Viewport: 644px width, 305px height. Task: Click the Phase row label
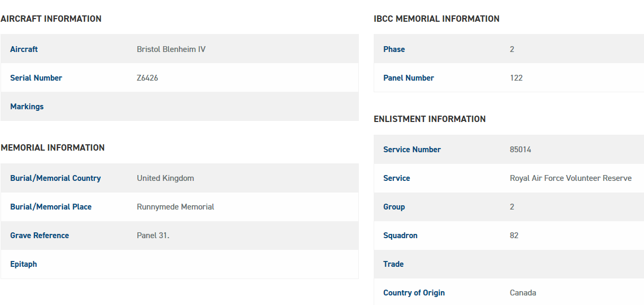pyautogui.click(x=394, y=49)
